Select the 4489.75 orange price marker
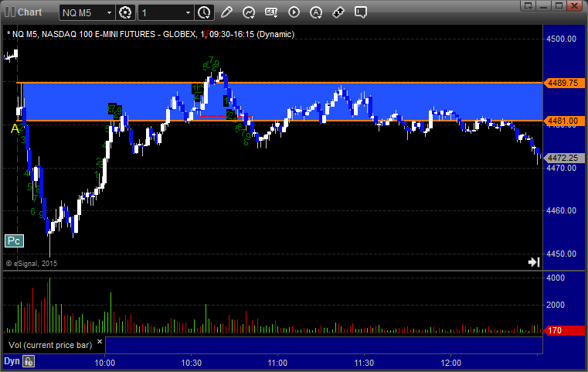Screen dimensions: 588x372 pyautogui.click(x=564, y=83)
